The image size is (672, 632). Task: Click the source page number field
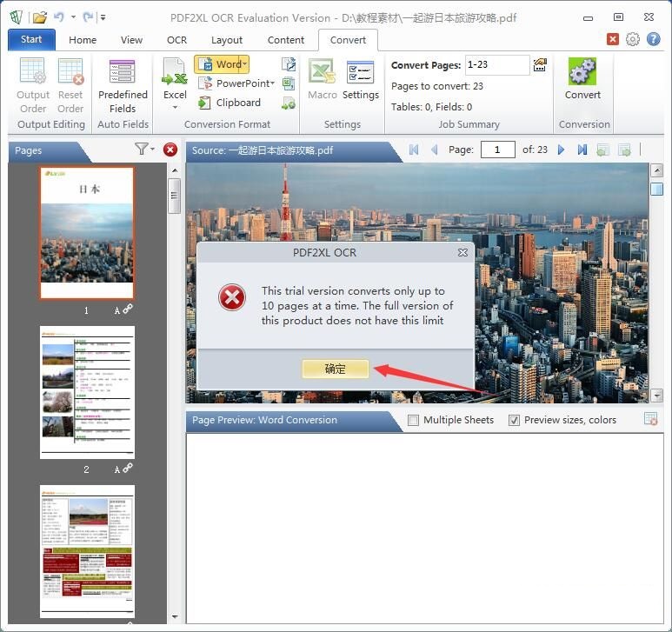click(497, 150)
